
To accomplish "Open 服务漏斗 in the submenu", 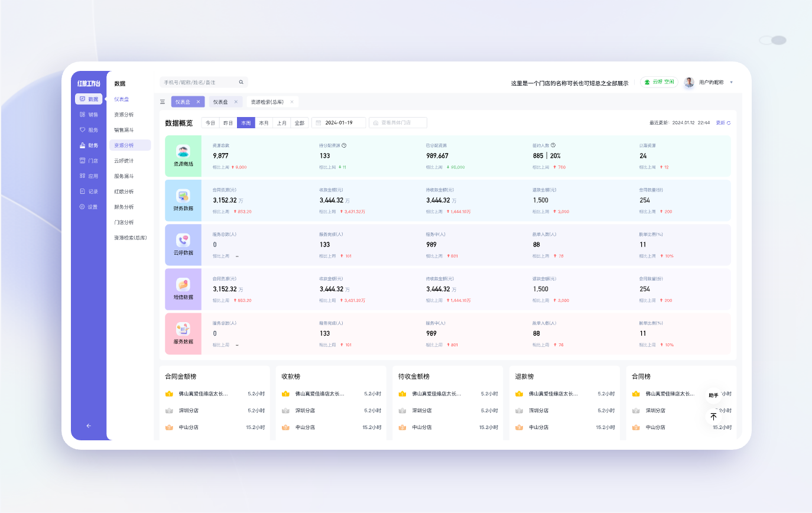I will pyautogui.click(x=124, y=176).
